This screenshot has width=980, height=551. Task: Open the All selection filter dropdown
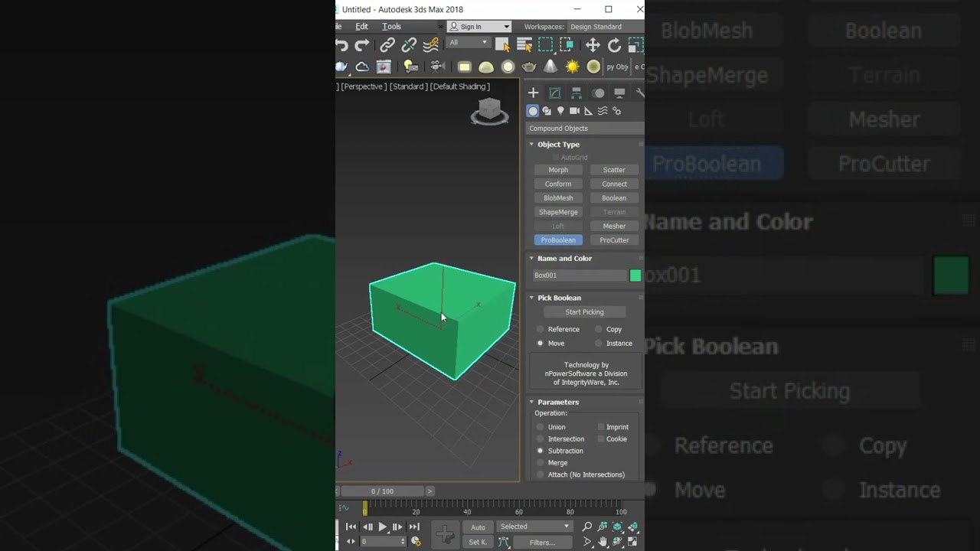(469, 42)
